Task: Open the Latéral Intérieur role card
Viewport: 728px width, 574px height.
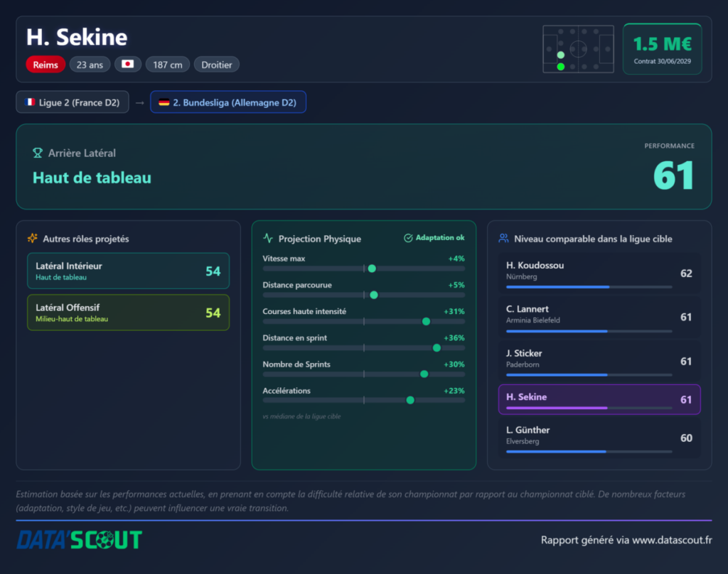Action: pyautogui.click(x=128, y=271)
